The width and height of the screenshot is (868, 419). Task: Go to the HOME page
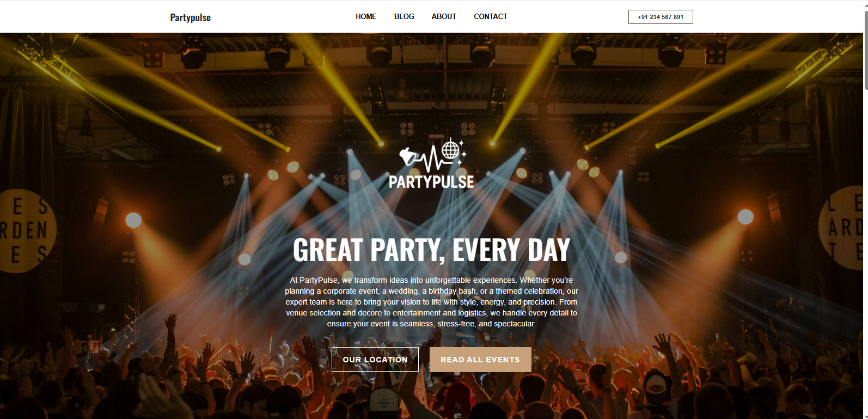click(366, 16)
